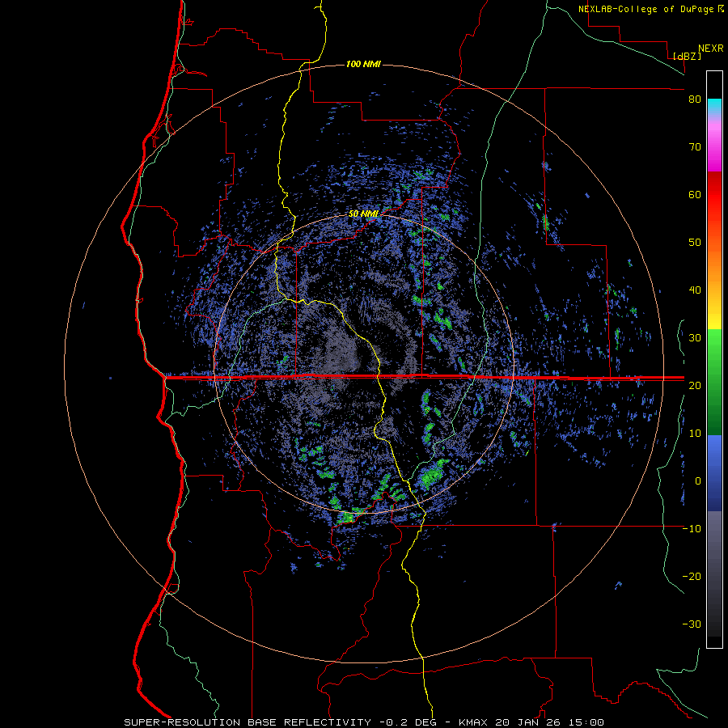Click the cyan segment atop the color bar

(714, 106)
